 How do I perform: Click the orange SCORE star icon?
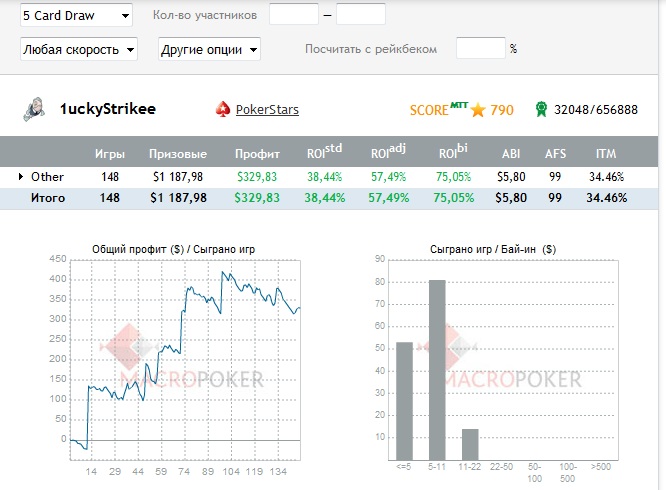pos(478,110)
